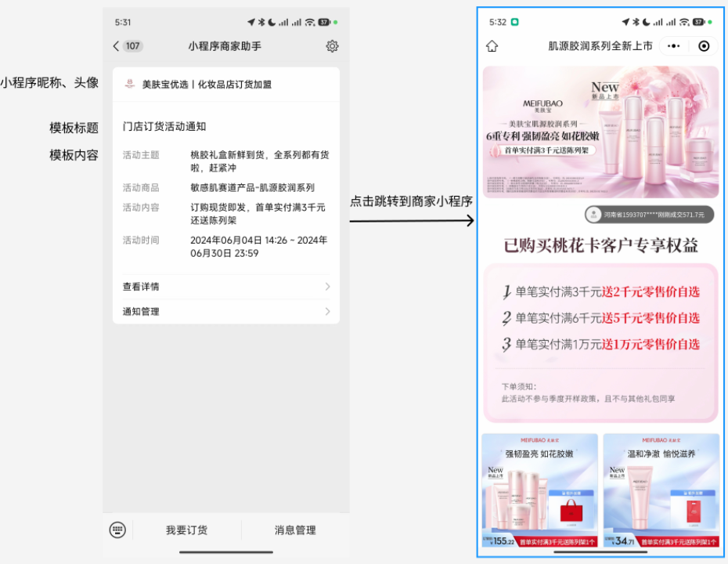This screenshot has width=728, height=564.
Task: Tap the MEIFUBAO logo on banner
Action: pyautogui.click(x=542, y=105)
